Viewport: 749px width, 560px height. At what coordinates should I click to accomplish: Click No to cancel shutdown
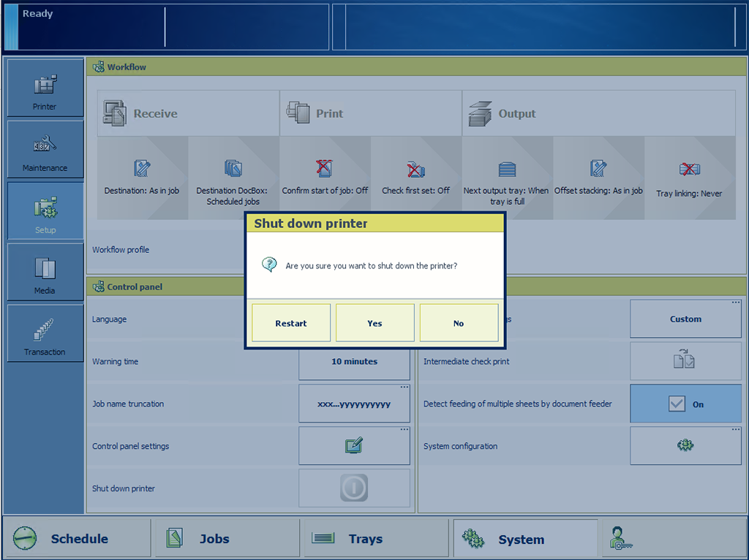[459, 323]
